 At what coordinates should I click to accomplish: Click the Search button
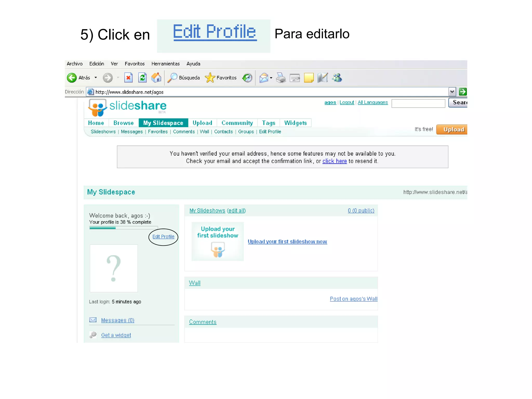click(458, 103)
